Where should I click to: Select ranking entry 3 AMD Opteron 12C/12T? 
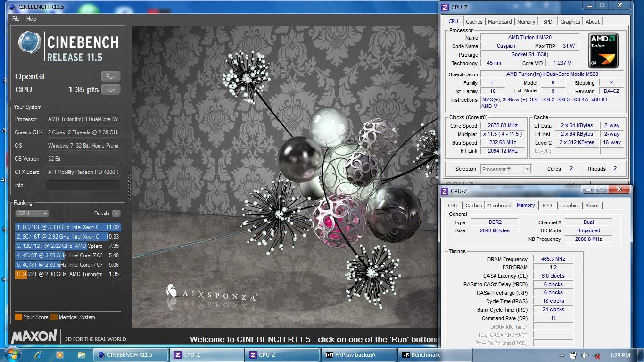(68, 246)
